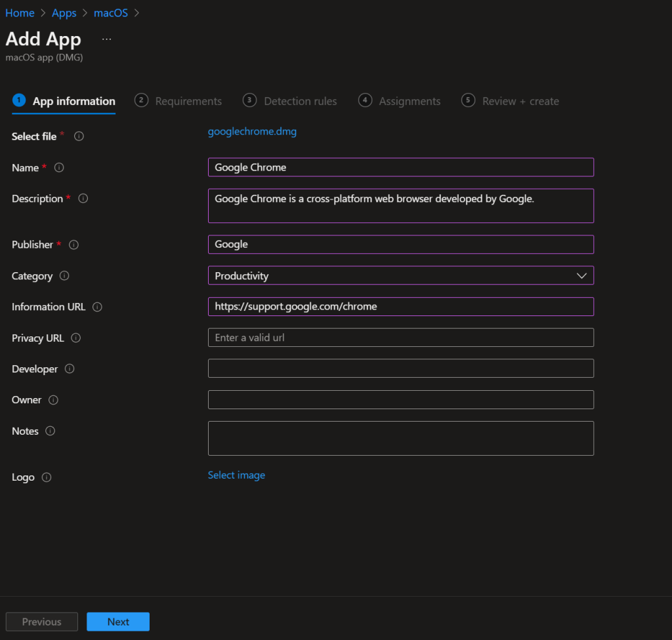Screen dimensions: 672x640
Task: Click inside the Notes text area
Action: [401, 438]
